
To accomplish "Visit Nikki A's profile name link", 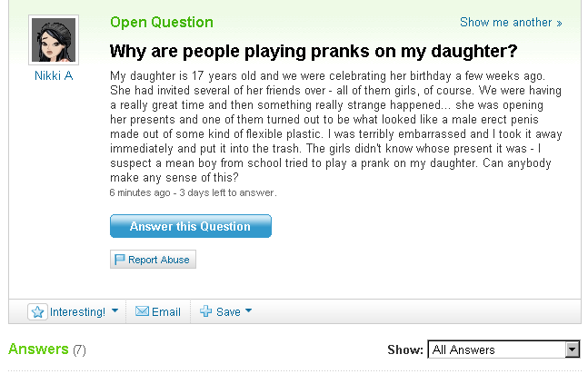I will [54, 75].
